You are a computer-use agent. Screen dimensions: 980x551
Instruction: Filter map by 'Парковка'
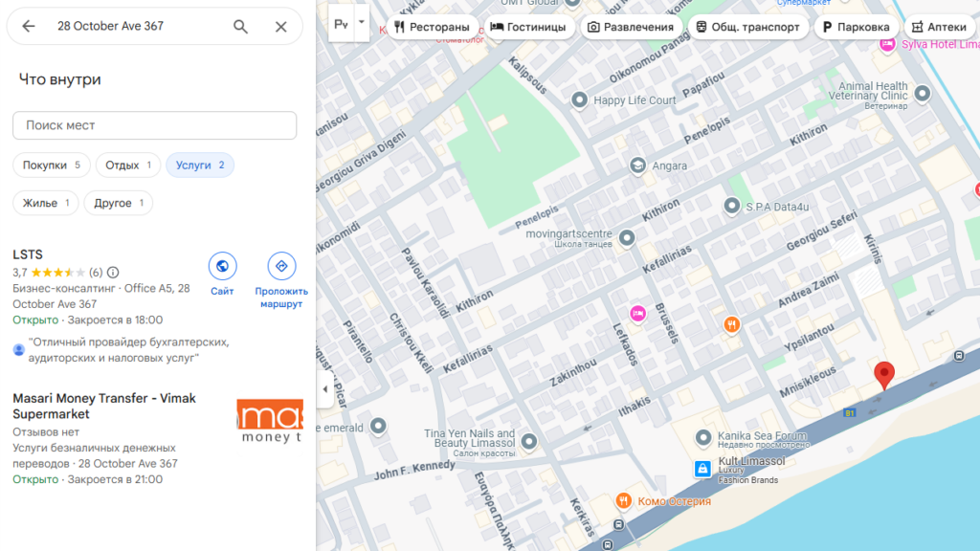click(857, 27)
